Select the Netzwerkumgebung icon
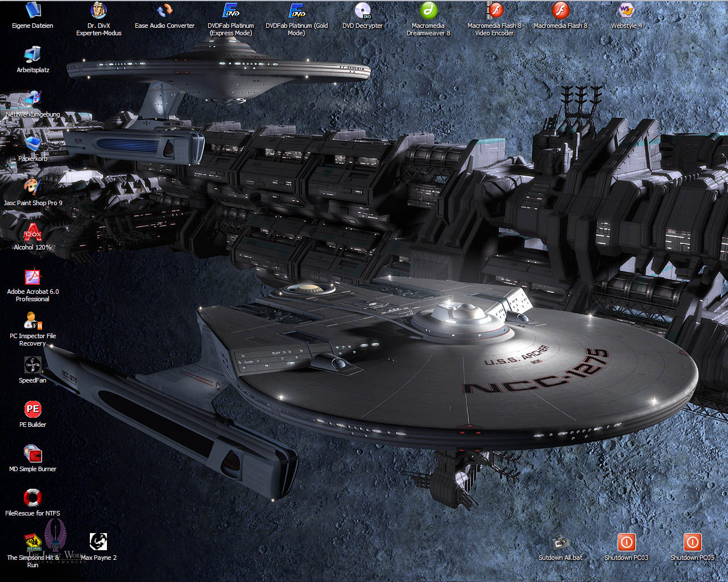Image resolution: width=728 pixels, height=582 pixels. (x=32, y=99)
